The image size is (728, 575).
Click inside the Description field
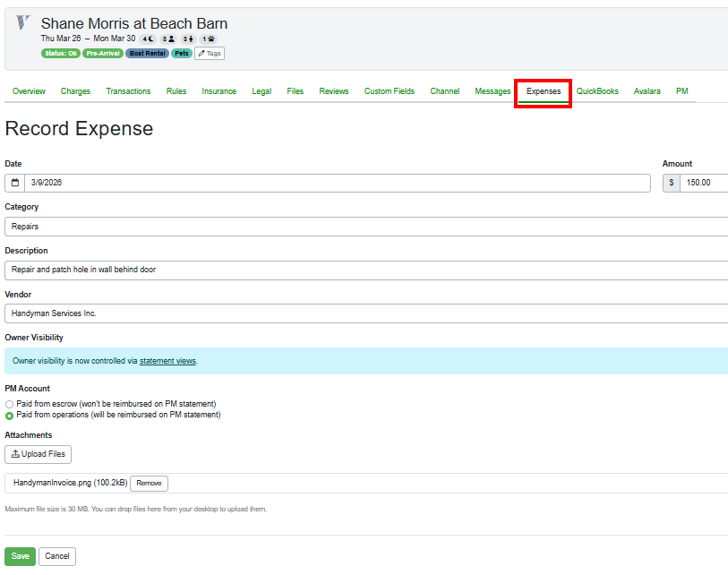pyautogui.click(x=269, y=270)
